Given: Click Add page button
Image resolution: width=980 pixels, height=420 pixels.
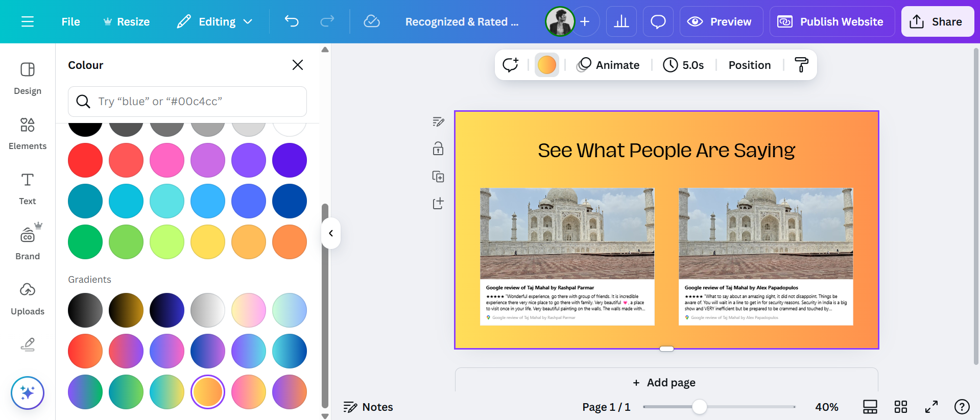Looking at the screenshot, I should click(666, 382).
